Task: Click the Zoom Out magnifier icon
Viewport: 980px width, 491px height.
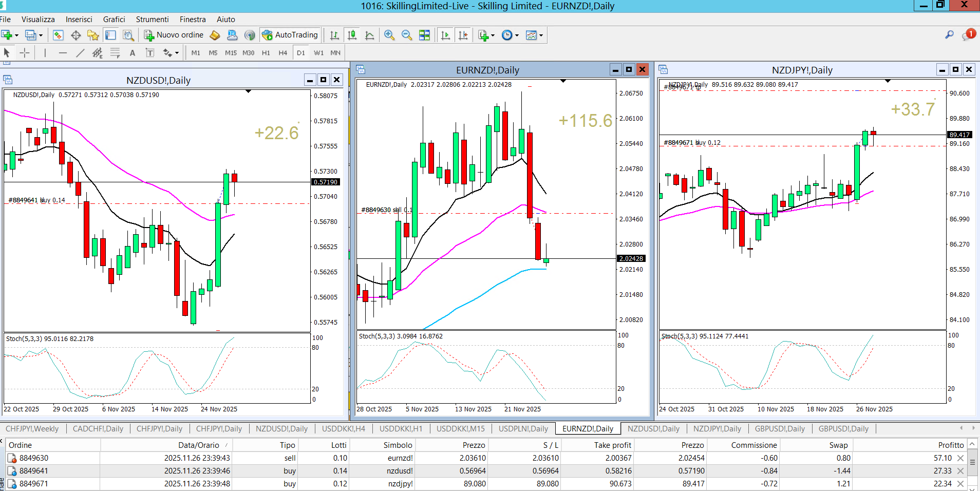Action: [406, 35]
